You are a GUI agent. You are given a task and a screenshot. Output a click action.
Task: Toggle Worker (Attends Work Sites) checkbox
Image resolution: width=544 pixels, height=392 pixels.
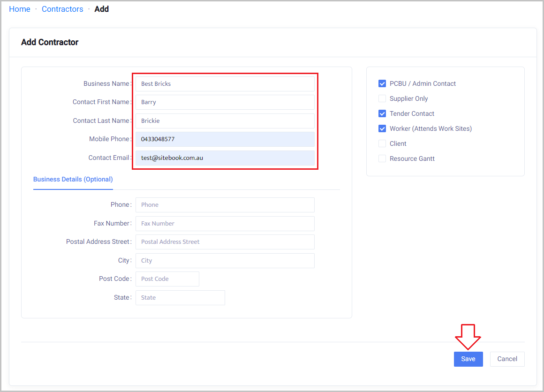(x=382, y=128)
